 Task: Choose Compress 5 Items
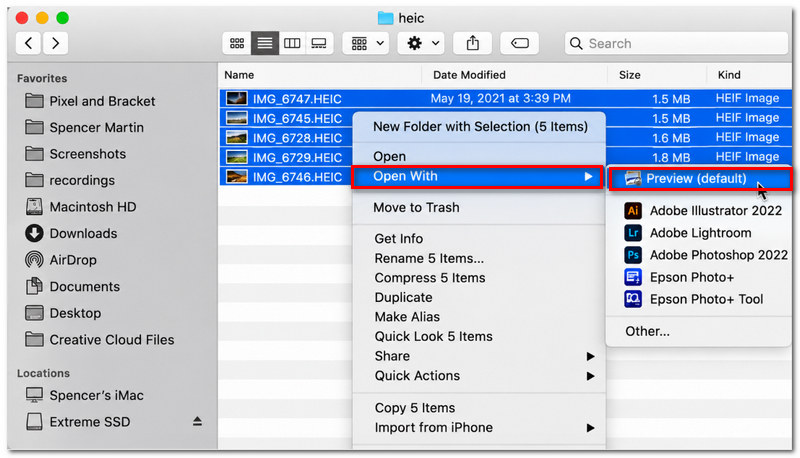(430, 278)
